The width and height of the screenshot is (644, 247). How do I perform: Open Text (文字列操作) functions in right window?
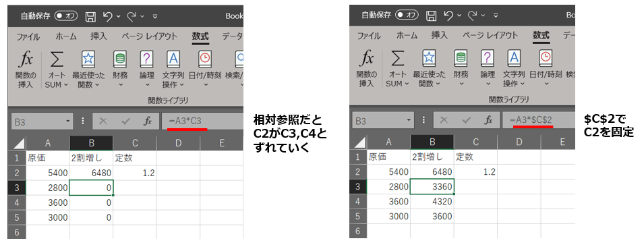click(514, 59)
